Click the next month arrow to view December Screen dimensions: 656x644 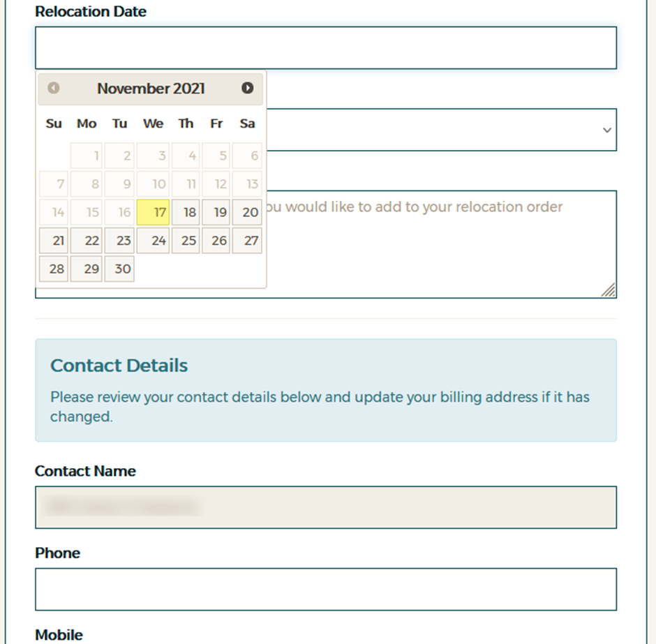click(248, 88)
